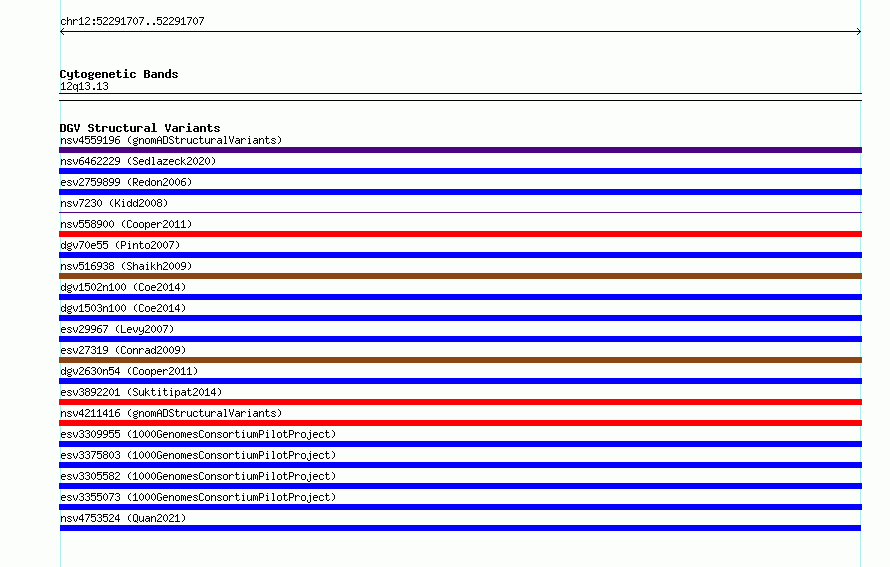Click the blue bar under esv3355073
This screenshot has height=567, width=890.
click(460, 507)
